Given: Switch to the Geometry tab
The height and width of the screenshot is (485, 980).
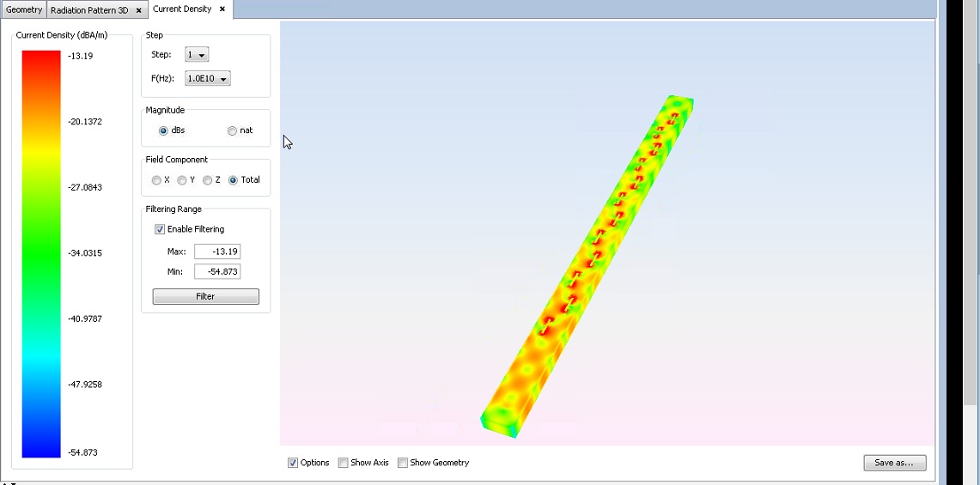Looking at the screenshot, I should pyautogui.click(x=24, y=10).
